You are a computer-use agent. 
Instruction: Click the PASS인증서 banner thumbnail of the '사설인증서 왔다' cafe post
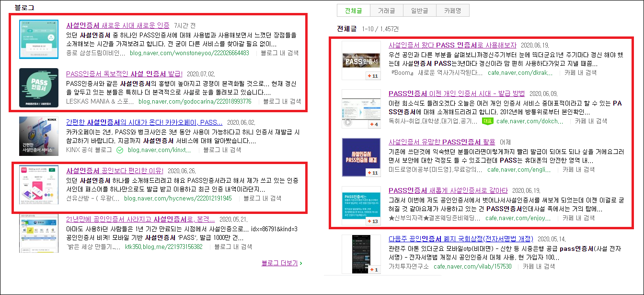pos(362,60)
